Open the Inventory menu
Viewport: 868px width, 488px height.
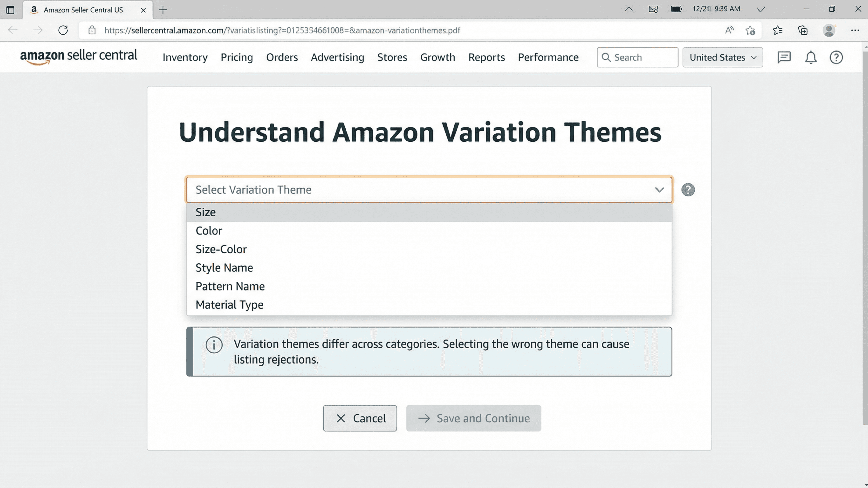coord(185,57)
